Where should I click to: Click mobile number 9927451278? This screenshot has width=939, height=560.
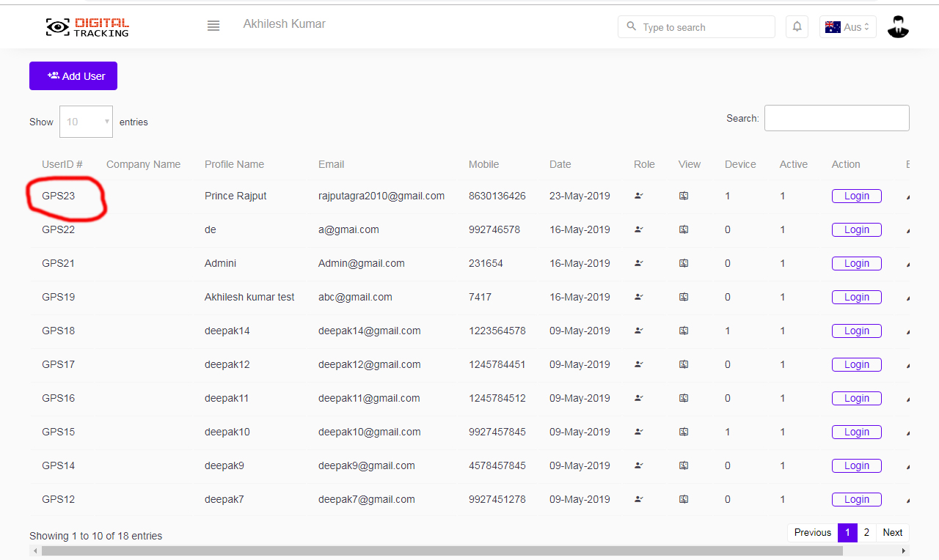coord(497,499)
